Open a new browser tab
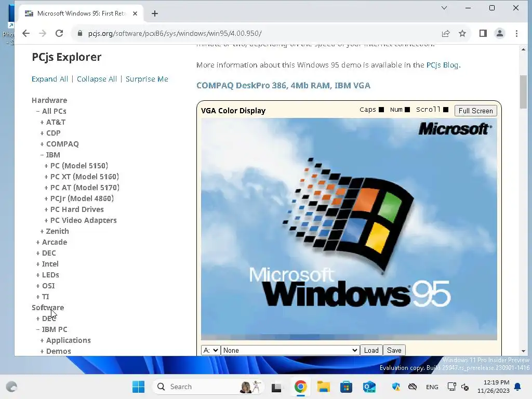 (x=155, y=14)
